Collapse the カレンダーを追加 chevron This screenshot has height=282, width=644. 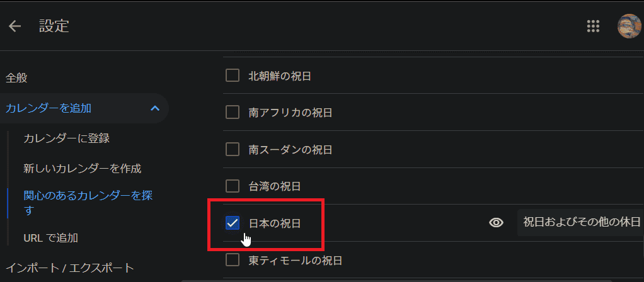pyautogui.click(x=155, y=108)
